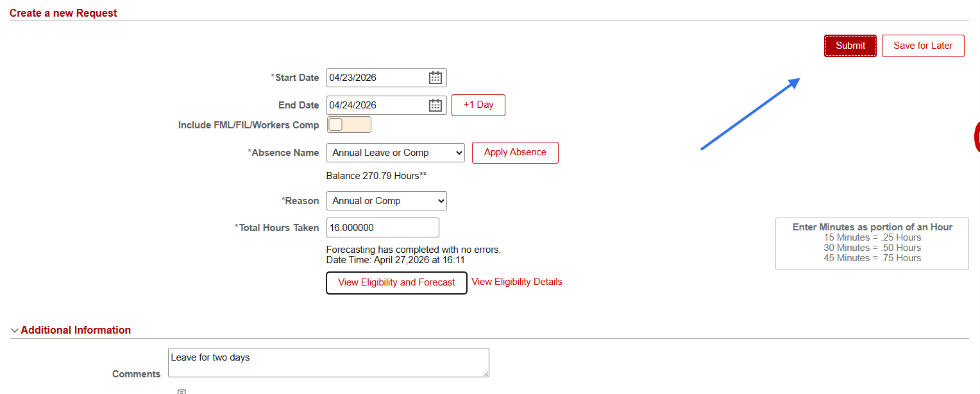
Task: Click View Eligibility and Forecast button
Action: pyautogui.click(x=396, y=282)
